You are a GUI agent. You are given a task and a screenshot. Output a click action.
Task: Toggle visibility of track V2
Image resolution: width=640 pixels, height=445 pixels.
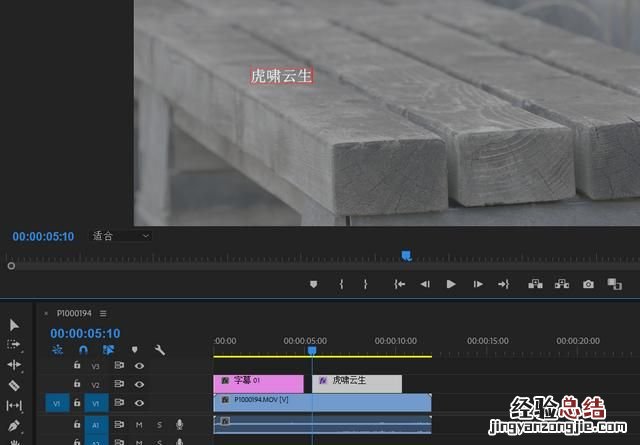139,384
